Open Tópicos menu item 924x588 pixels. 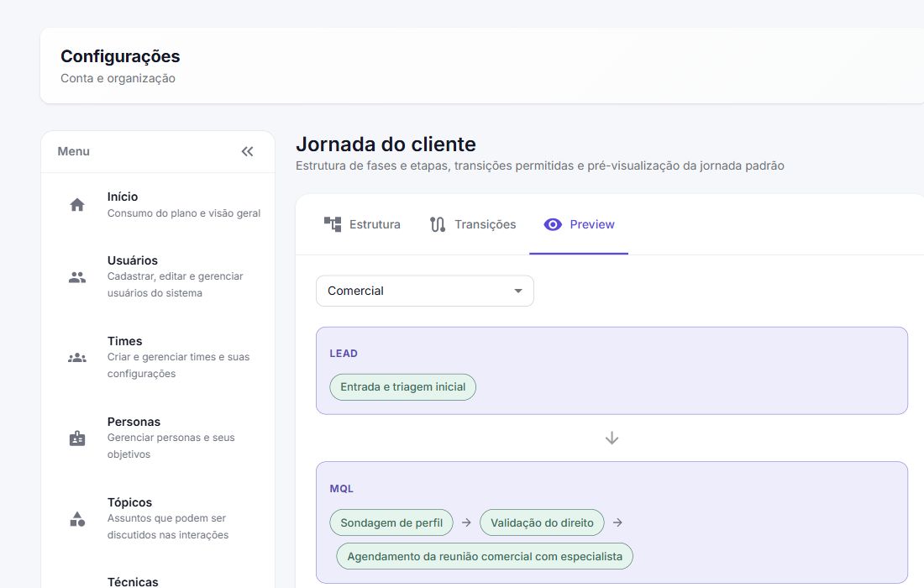(x=158, y=519)
